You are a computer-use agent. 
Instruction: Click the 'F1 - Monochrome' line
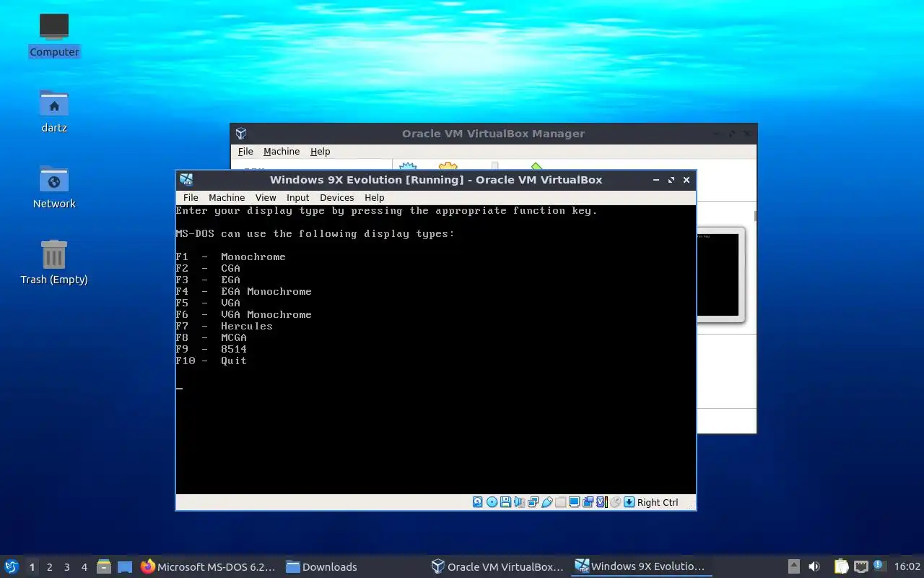[x=231, y=256]
